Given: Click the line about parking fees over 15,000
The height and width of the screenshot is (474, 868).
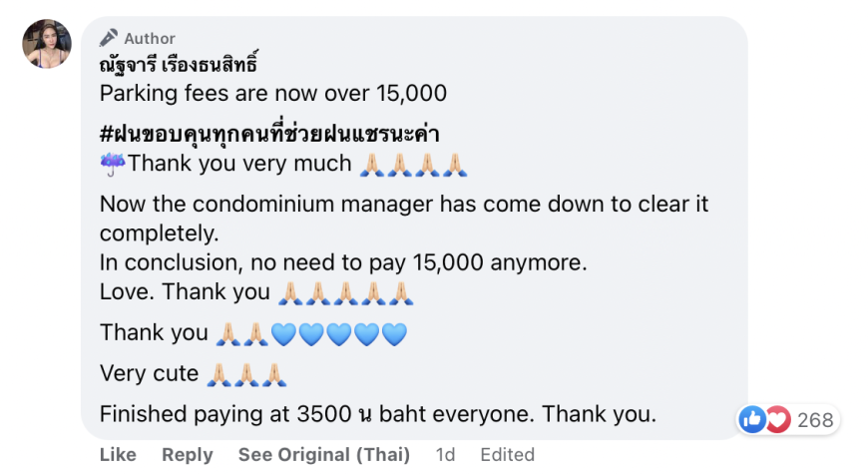Looking at the screenshot, I should pos(272,94).
